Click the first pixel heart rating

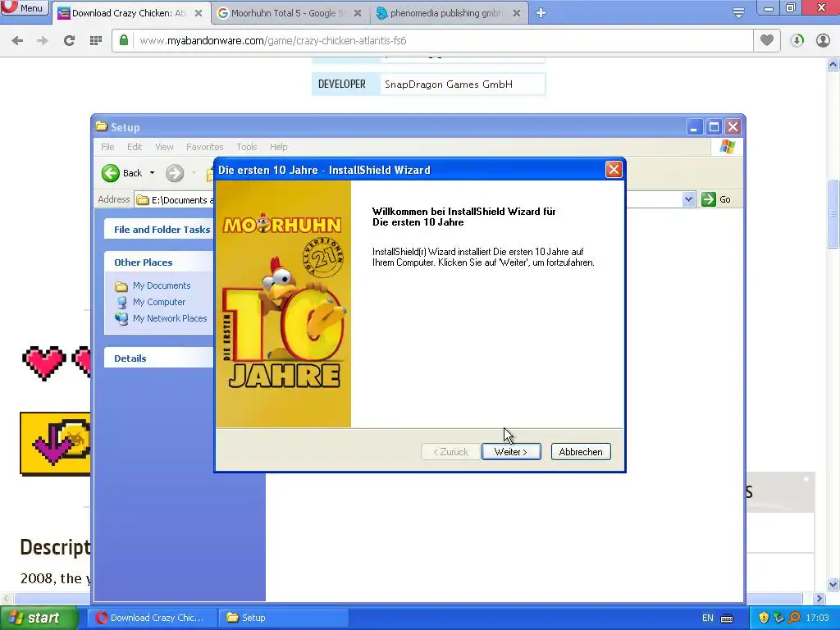coord(44,363)
